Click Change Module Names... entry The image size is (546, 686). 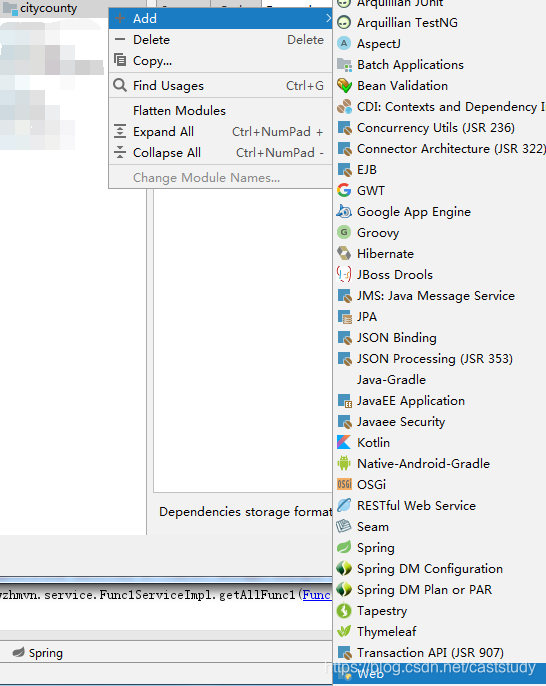click(x=220, y=177)
